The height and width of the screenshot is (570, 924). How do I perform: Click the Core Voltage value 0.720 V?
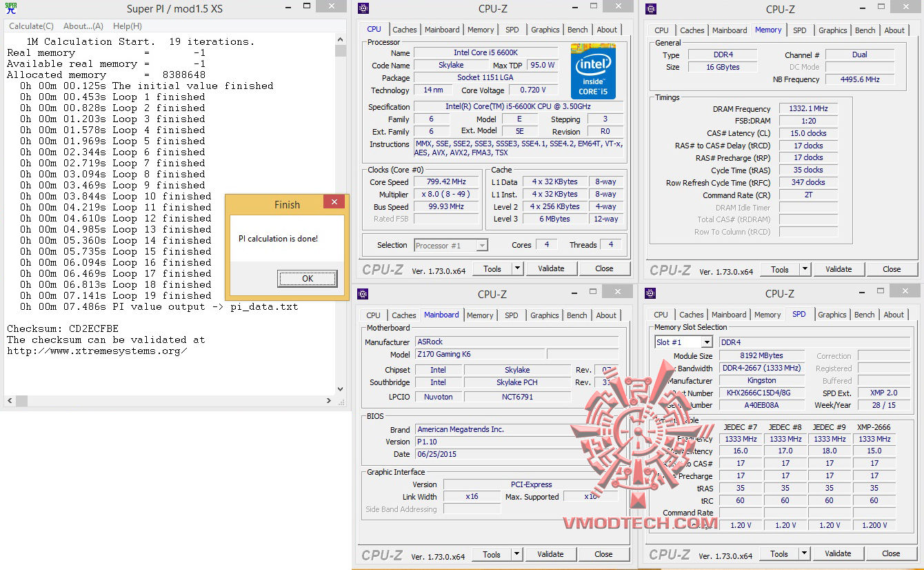[533, 90]
